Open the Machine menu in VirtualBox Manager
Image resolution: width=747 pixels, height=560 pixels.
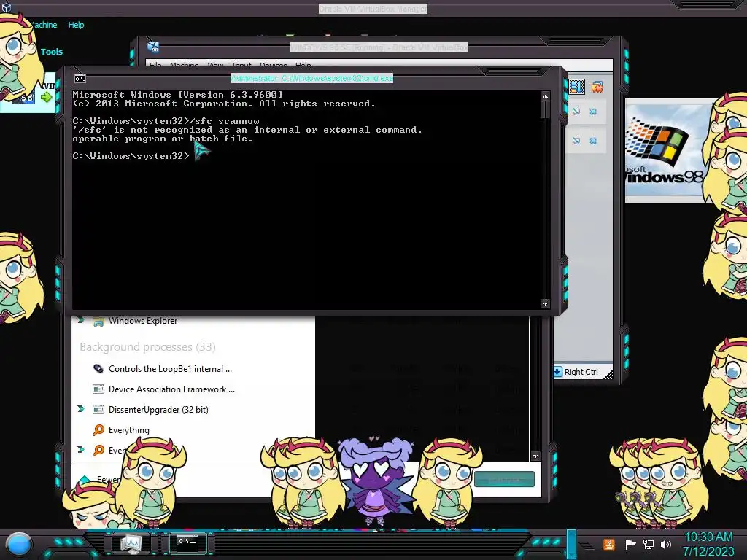coord(44,25)
